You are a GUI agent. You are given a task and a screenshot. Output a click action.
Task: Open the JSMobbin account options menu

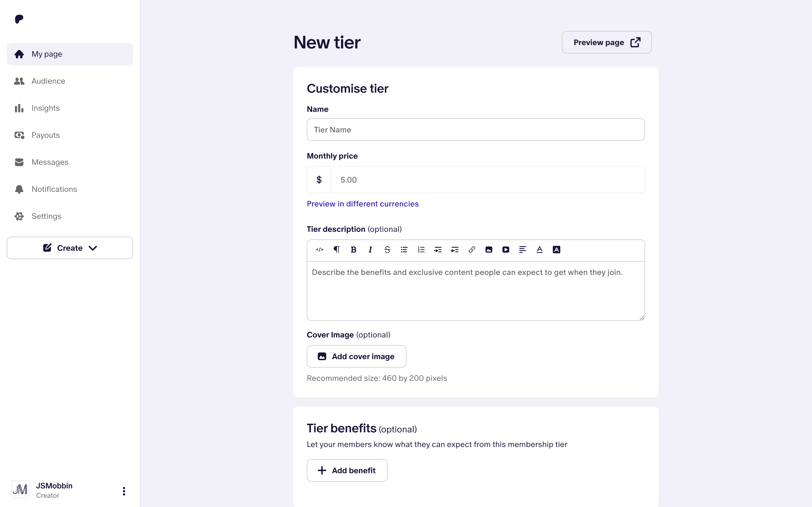(124, 491)
